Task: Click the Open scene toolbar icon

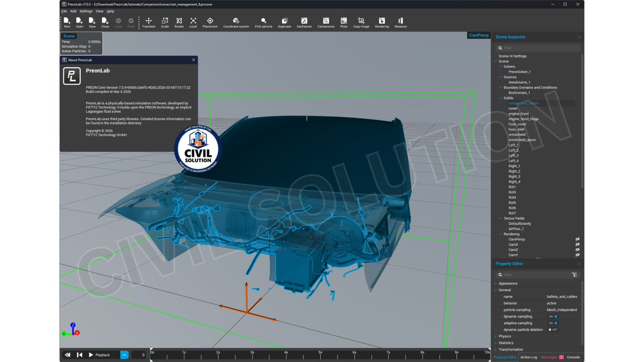Action: pyautogui.click(x=79, y=23)
